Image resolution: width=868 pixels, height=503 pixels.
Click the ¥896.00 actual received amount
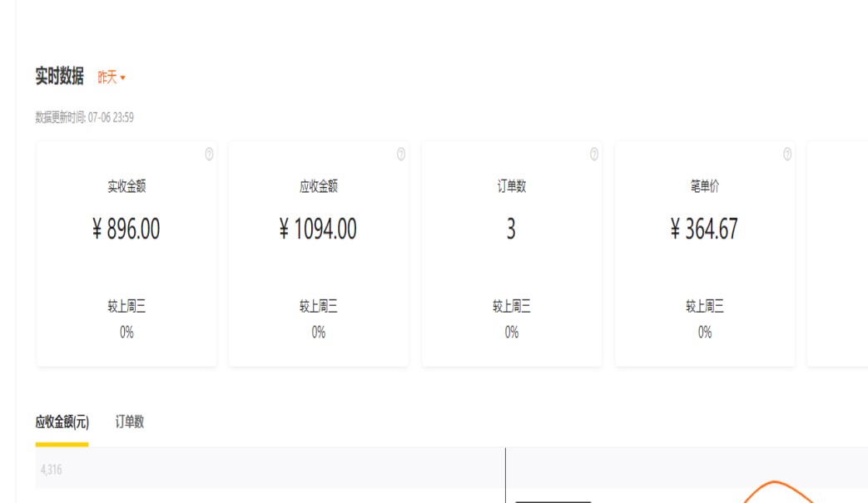[x=126, y=229]
